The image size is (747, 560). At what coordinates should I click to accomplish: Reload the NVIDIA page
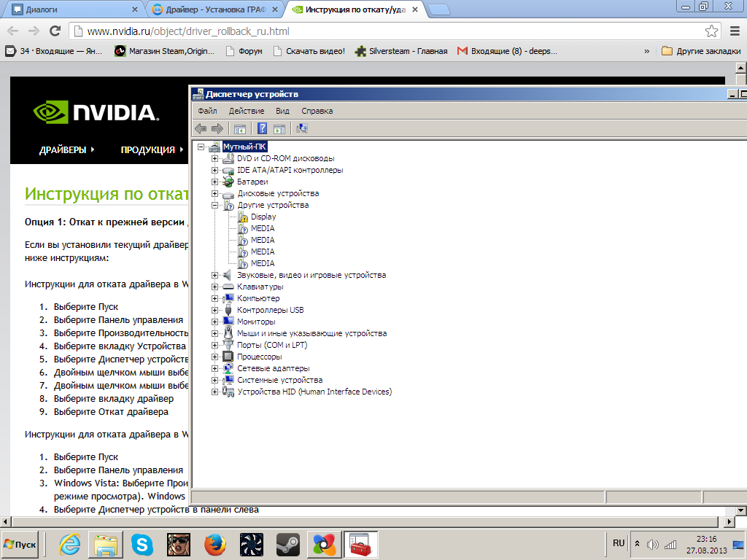55,31
